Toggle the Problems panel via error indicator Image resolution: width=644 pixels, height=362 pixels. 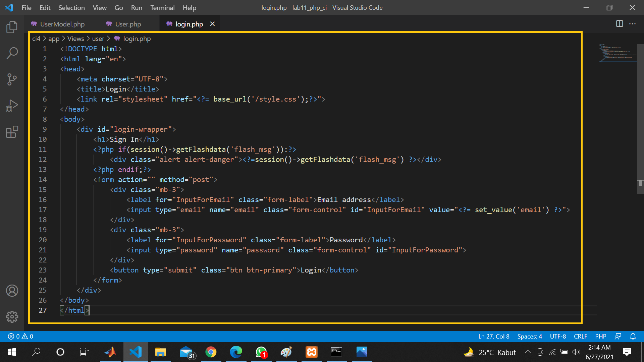coord(20,336)
